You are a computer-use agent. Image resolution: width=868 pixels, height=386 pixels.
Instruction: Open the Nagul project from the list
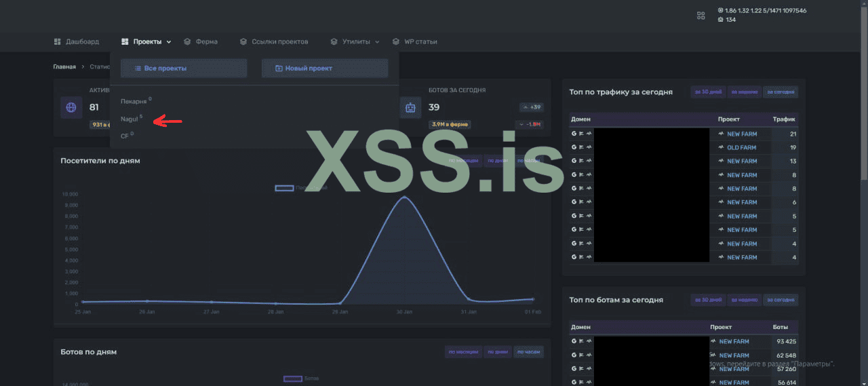[130, 119]
